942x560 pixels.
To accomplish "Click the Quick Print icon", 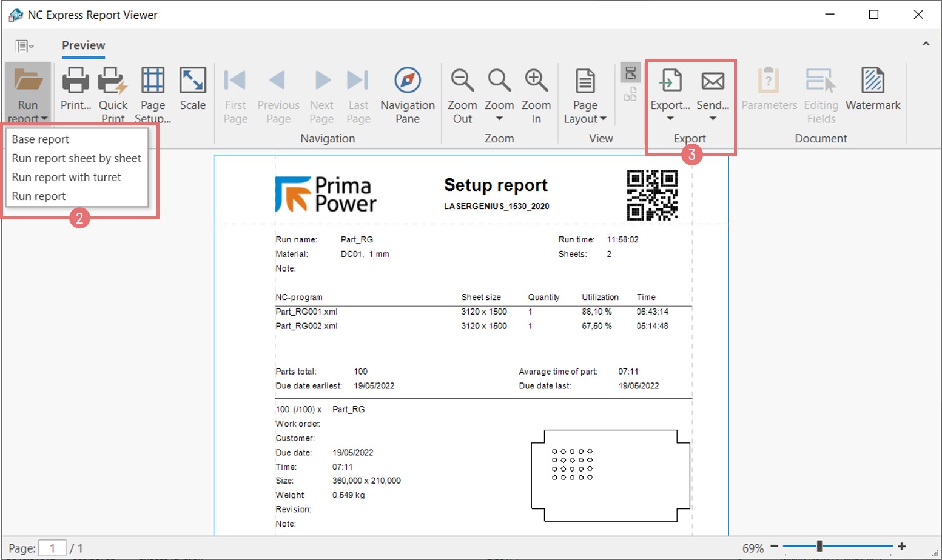I will pyautogui.click(x=113, y=81).
